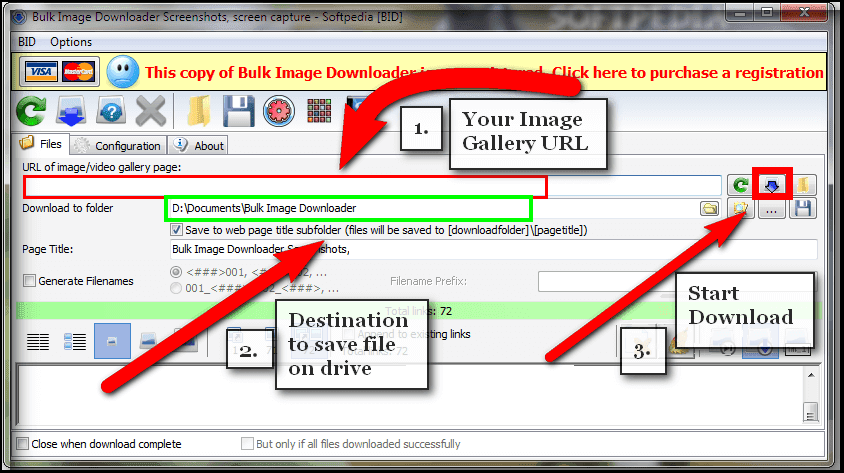Check But only if all files downloaded successfully
844x473 pixels.
(x=247, y=444)
